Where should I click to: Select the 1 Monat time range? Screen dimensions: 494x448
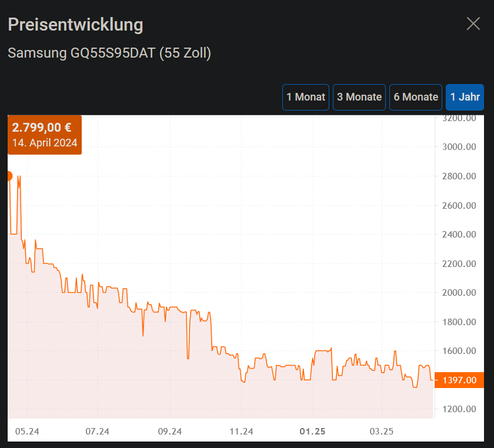(306, 97)
